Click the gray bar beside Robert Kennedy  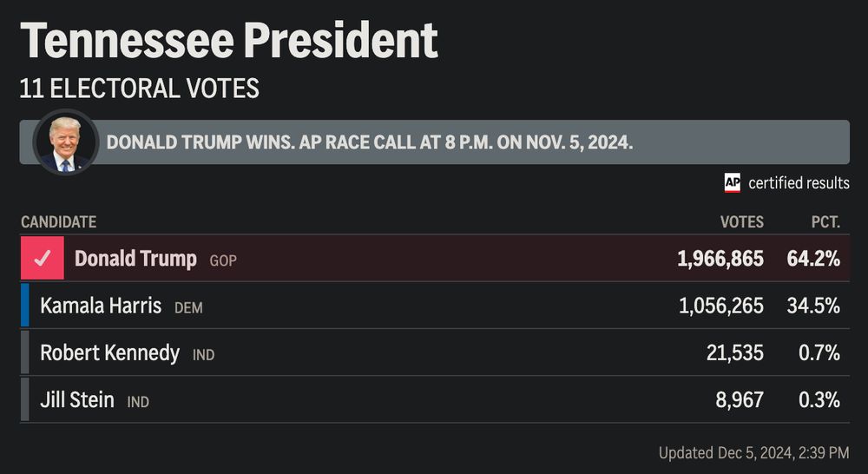pyautogui.click(x=25, y=352)
